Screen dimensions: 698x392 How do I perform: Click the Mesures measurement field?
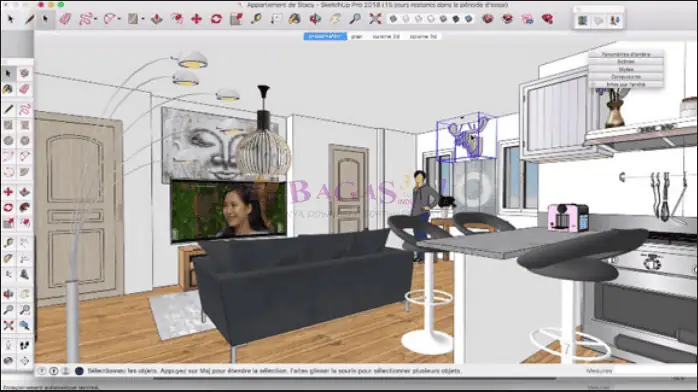654,371
